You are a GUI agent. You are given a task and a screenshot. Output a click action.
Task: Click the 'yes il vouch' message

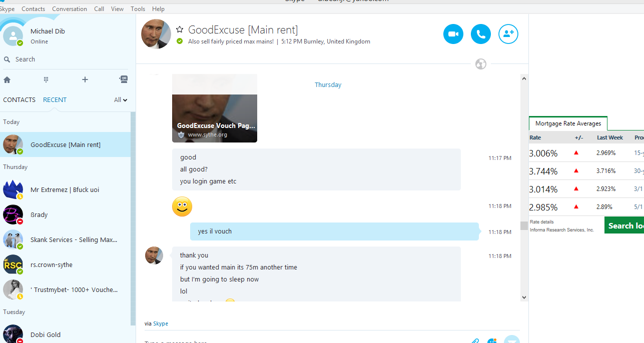point(334,231)
